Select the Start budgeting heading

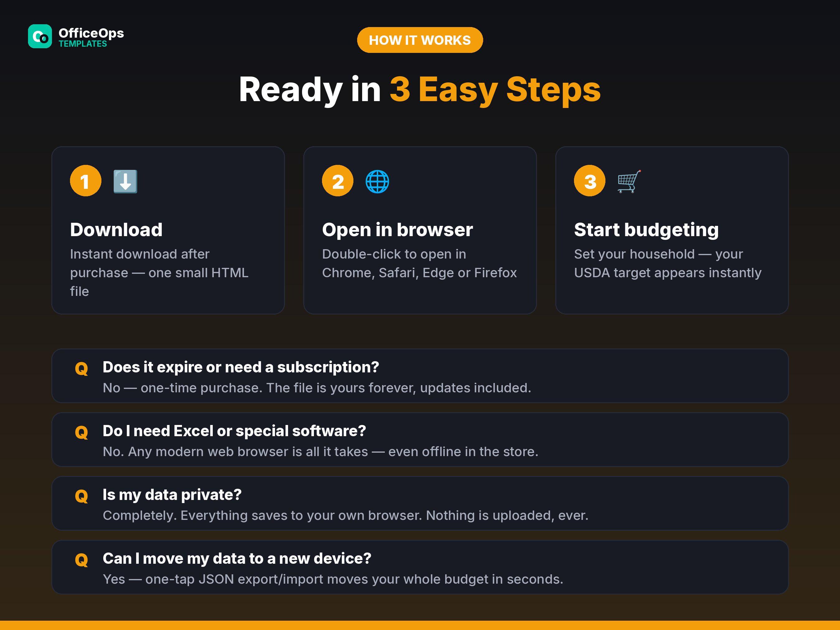(646, 230)
